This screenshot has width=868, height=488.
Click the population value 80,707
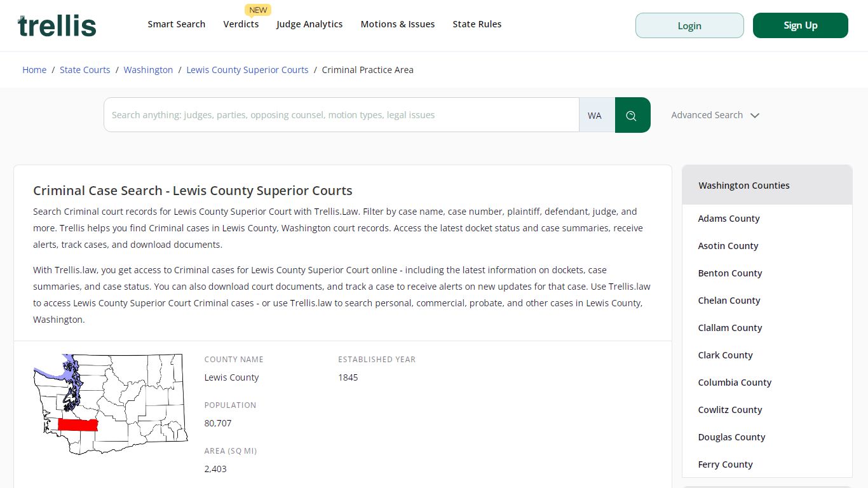click(x=218, y=423)
